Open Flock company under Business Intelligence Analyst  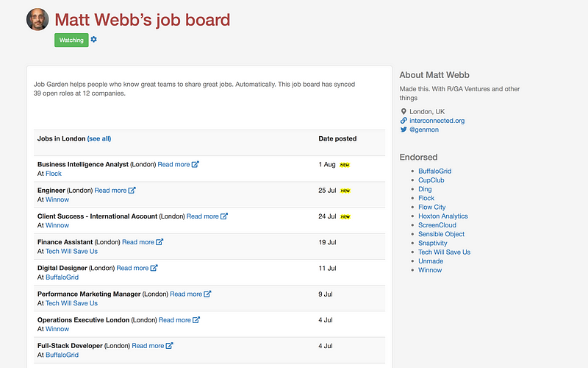pyautogui.click(x=54, y=174)
